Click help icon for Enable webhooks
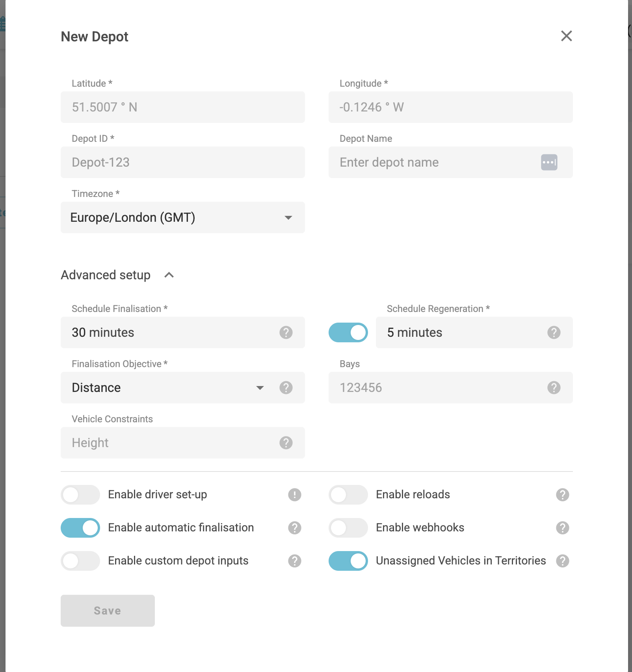The width and height of the screenshot is (632, 672). point(562,528)
